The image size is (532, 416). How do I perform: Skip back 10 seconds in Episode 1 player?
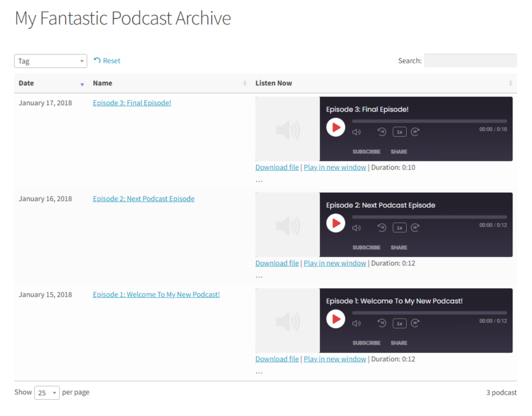[382, 323]
